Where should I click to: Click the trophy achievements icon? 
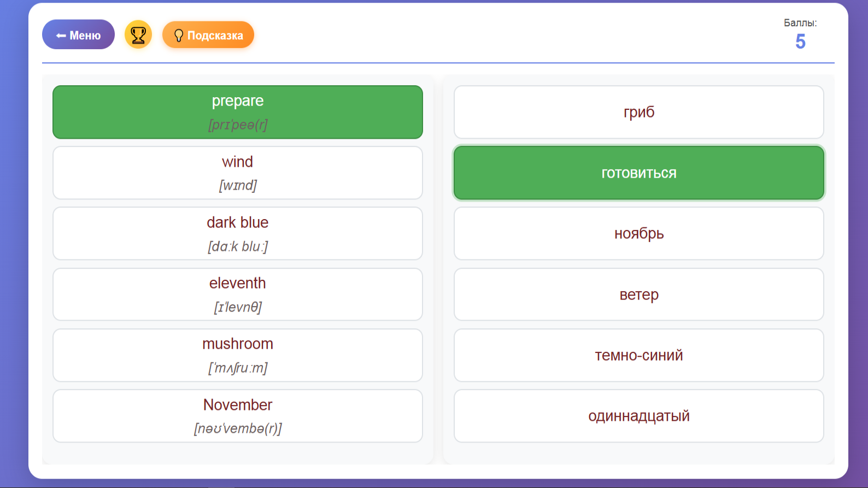(138, 35)
